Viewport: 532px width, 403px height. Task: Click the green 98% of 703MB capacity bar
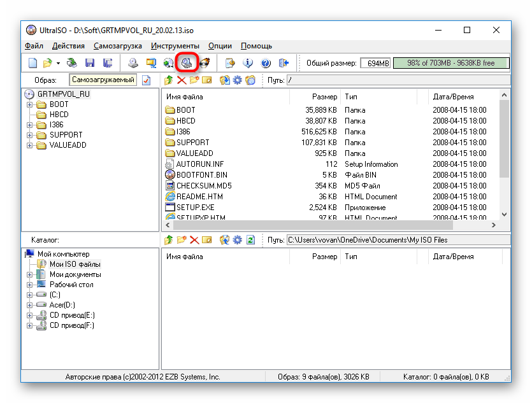pyautogui.click(x=450, y=63)
